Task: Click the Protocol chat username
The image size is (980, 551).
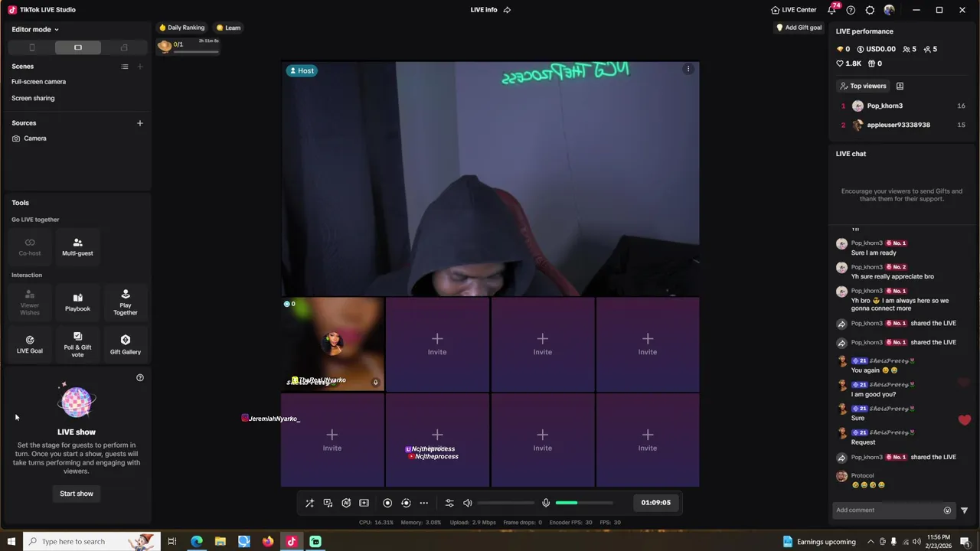Action: (x=862, y=476)
